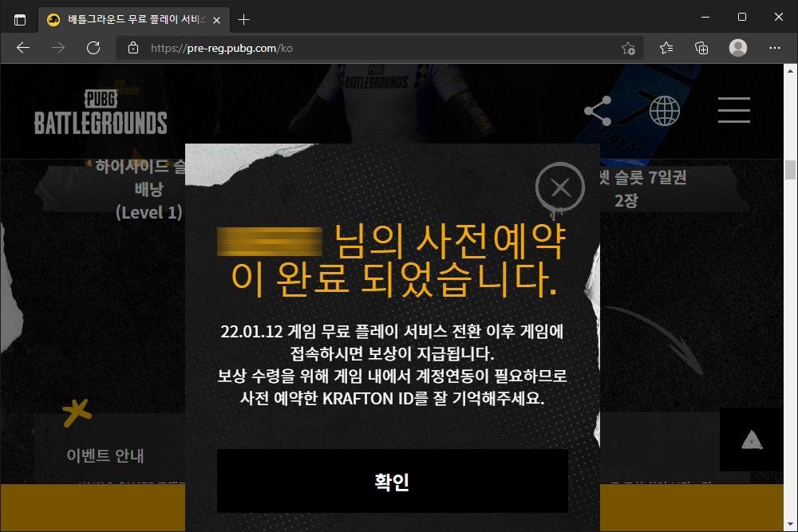Click the 확인 confirm button

[393, 481]
